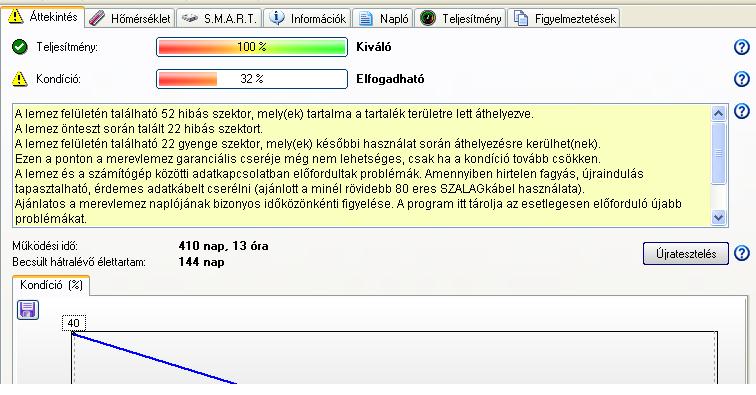Viewport: 756px width, 395px height.
Task: Open help icon next to Kondíció bar
Action: (742, 79)
